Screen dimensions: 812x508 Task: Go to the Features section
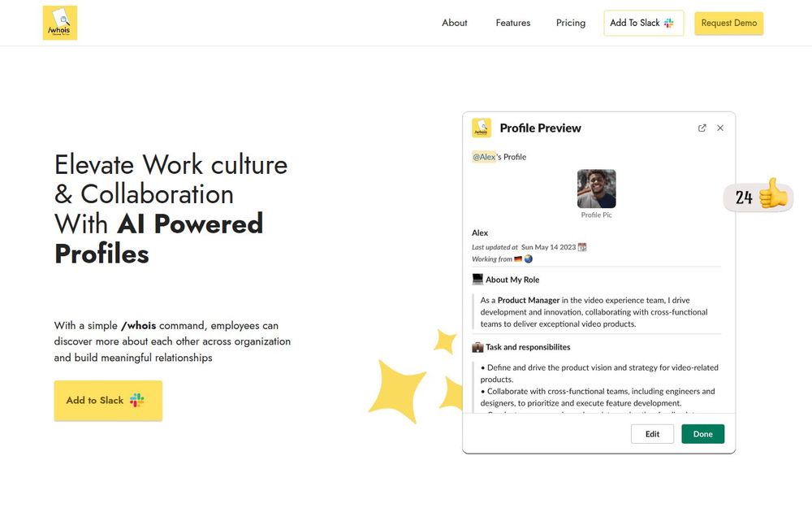(512, 23)
